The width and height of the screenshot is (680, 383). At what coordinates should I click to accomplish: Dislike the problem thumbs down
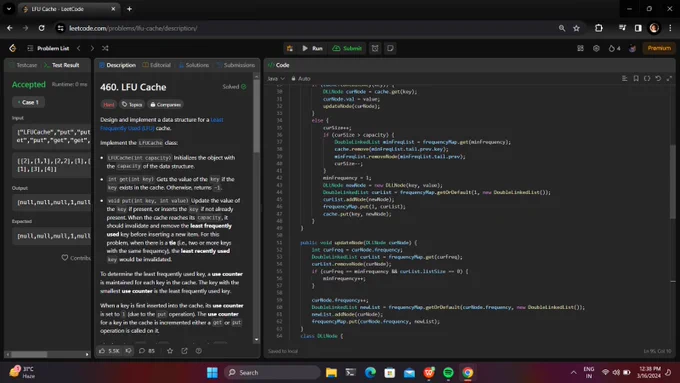128,350
